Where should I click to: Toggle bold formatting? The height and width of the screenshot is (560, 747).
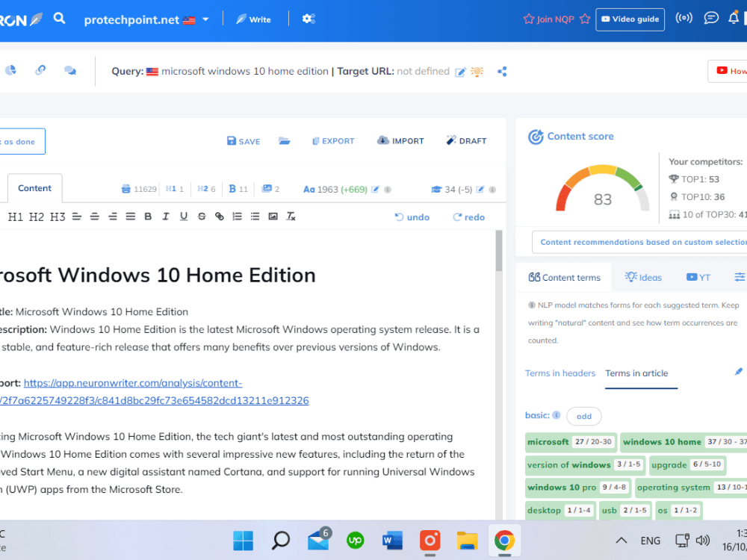(x=148, y=217)
